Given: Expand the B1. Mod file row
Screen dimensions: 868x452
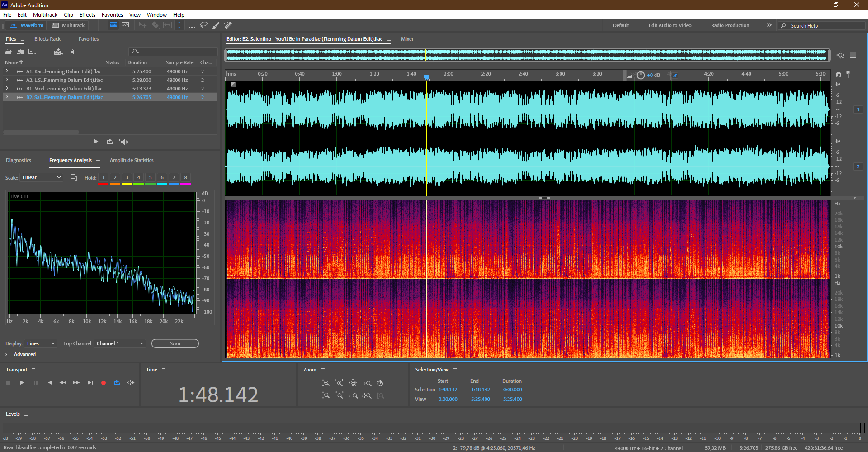Looking at the screenshot, I should coord(7,89).
